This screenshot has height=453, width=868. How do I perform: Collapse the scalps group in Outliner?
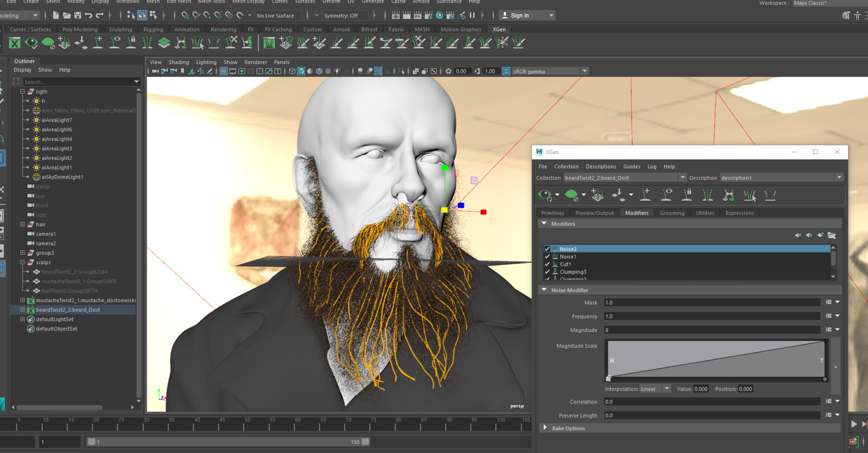[22, 262]
